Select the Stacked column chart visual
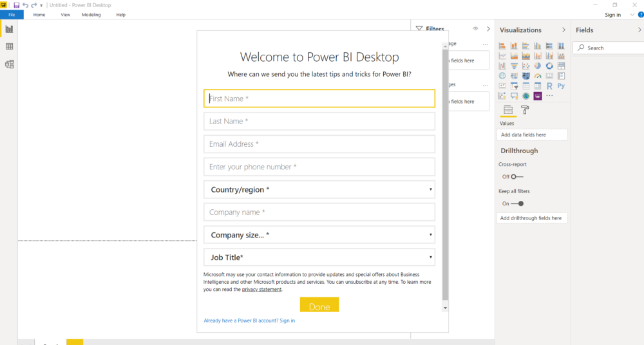This screenshot has width=644, height=345. pyautogui.click(x=514, y=46)
